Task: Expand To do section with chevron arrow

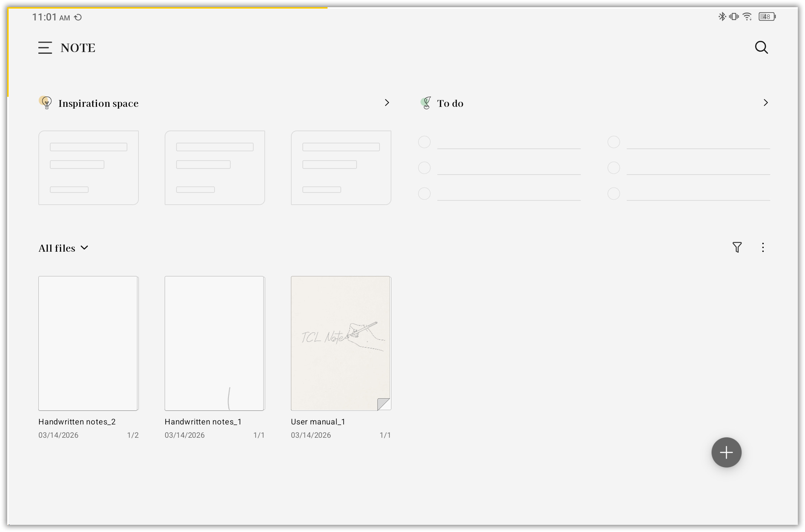Action: click(766, 103)
